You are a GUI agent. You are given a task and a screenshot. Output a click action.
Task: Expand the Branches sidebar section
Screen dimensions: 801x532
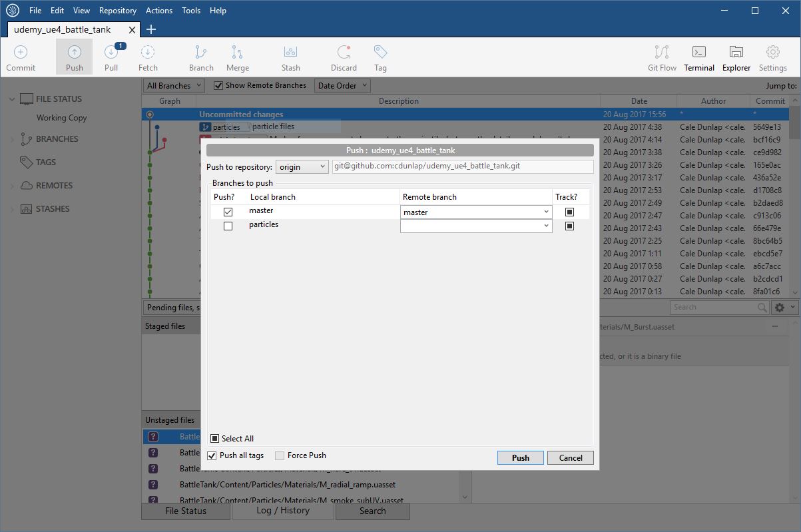click(x=11, y=139)
